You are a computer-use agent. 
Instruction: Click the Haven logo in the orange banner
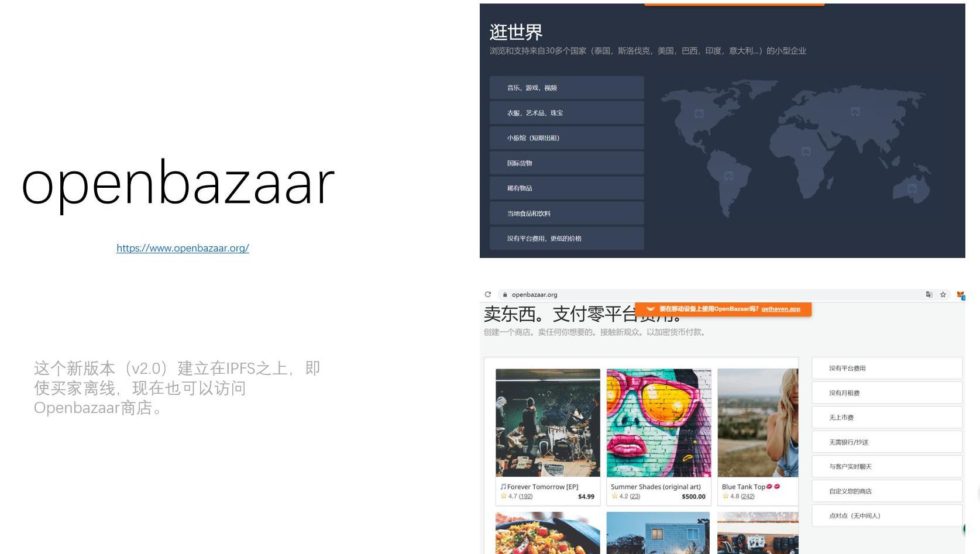click(x=650, y=309)
